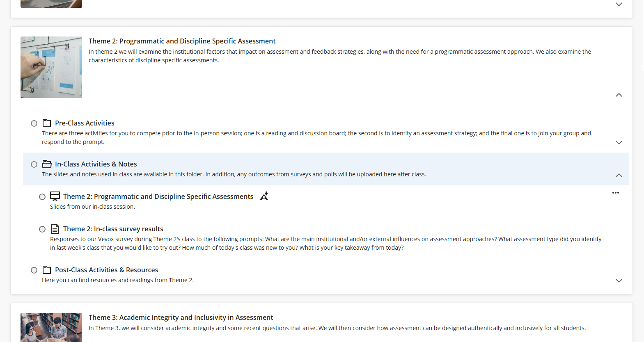Click the presentation slides icon for Theme 2
644x342 pixels.
click(55, 196)
